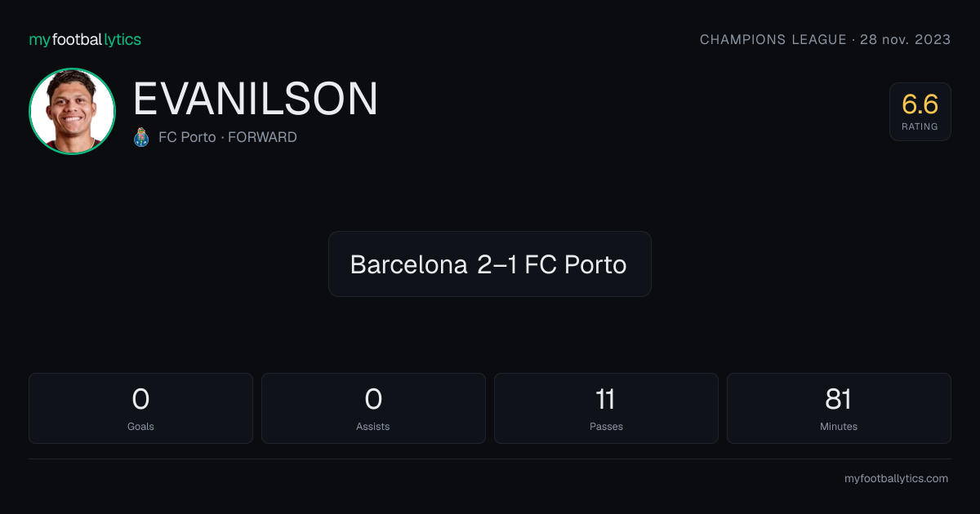Open the Barcelona 2–1 FC Porto score box
The height and width of the screenshot is (514, 980).
coord(490,264)
